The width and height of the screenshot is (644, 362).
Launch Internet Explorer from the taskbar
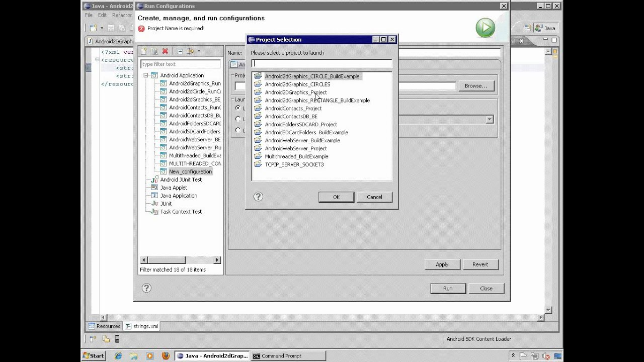(x=118, y=355)
